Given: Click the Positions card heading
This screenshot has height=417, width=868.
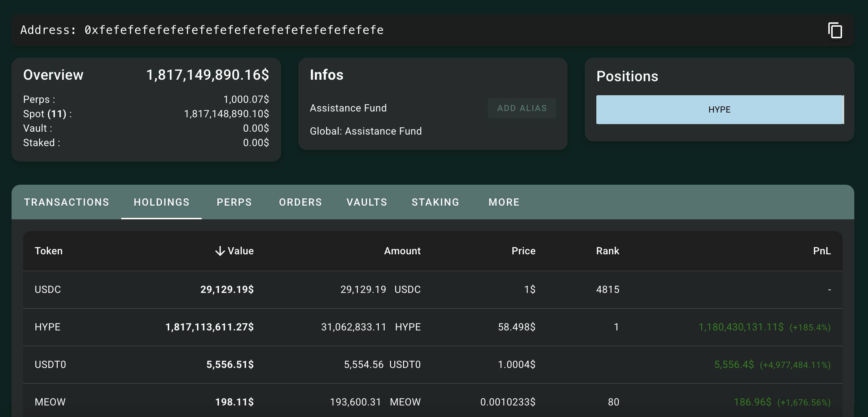Looking at the screenshot, I should [627, 76].
